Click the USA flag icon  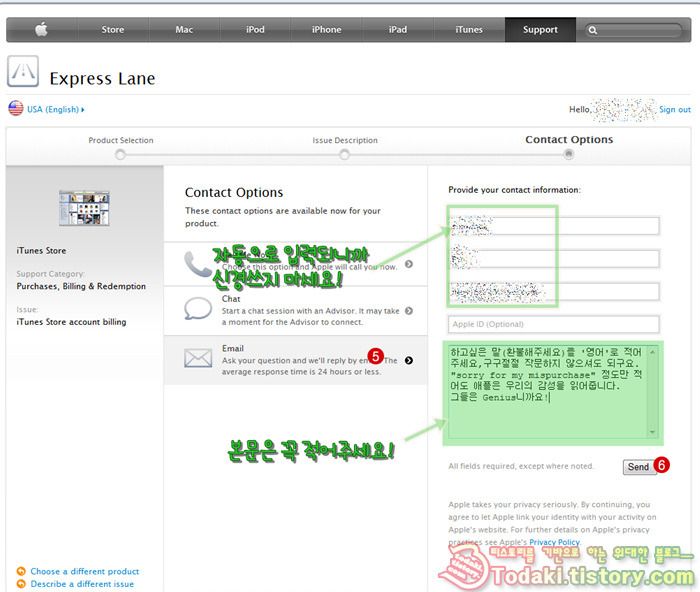click(x=16, y=108)
